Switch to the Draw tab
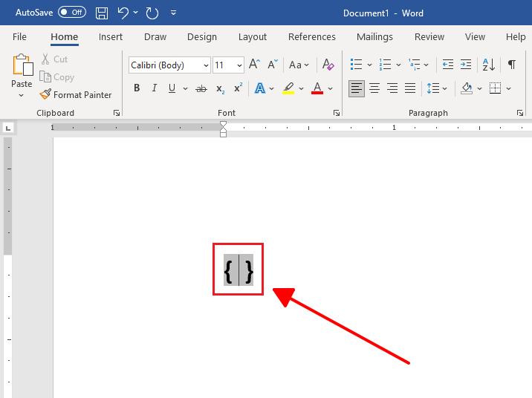The height and width of the screenshot is (398, 532). 155,36
